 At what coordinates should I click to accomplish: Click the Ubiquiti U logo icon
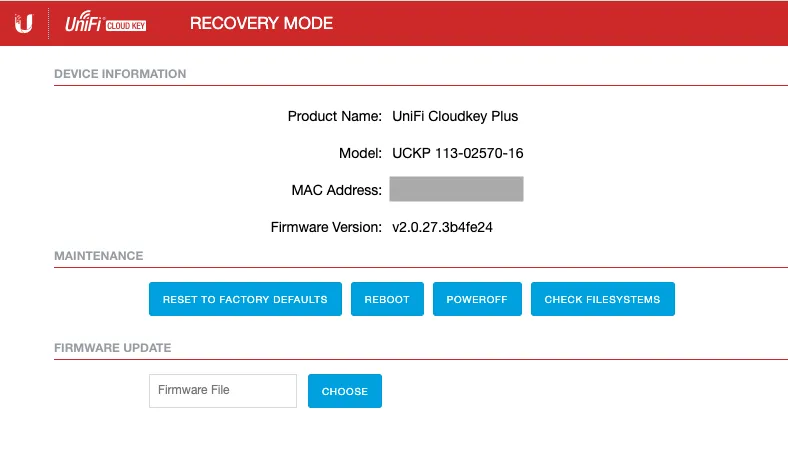point(24,23)
